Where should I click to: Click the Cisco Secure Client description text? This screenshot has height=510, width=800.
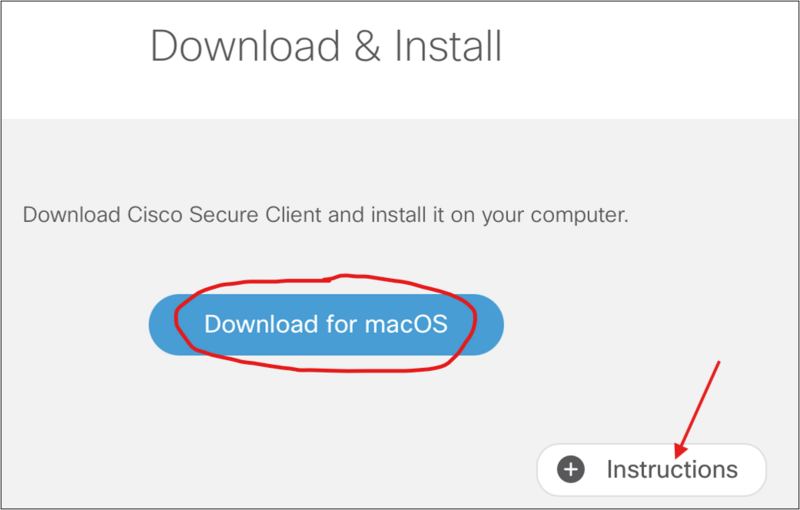pos(325,215)
